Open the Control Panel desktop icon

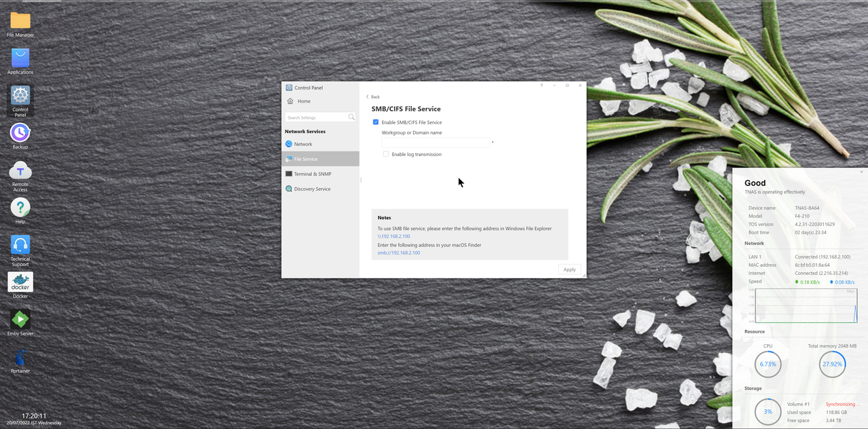point(20,95)
